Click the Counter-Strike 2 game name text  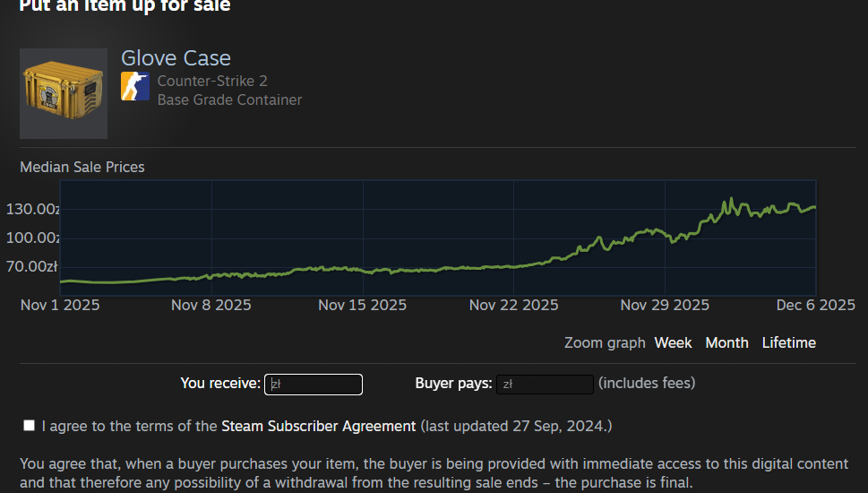[212, 81]
